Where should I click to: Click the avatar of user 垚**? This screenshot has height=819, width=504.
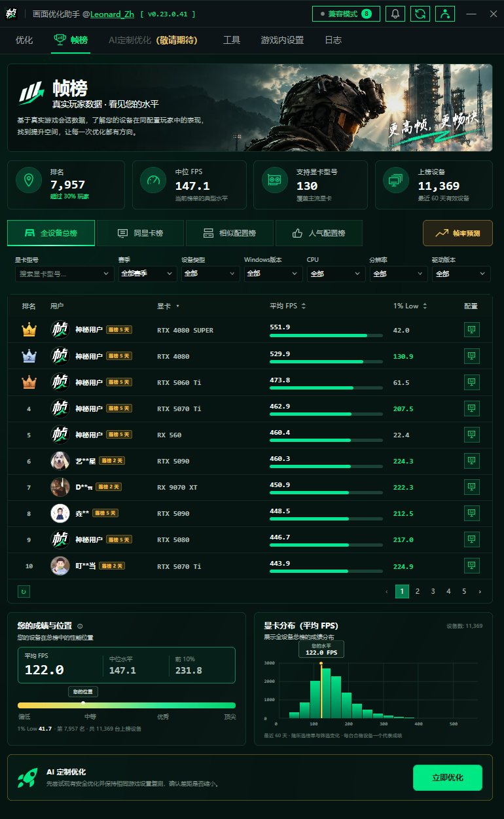coord(60,513)
